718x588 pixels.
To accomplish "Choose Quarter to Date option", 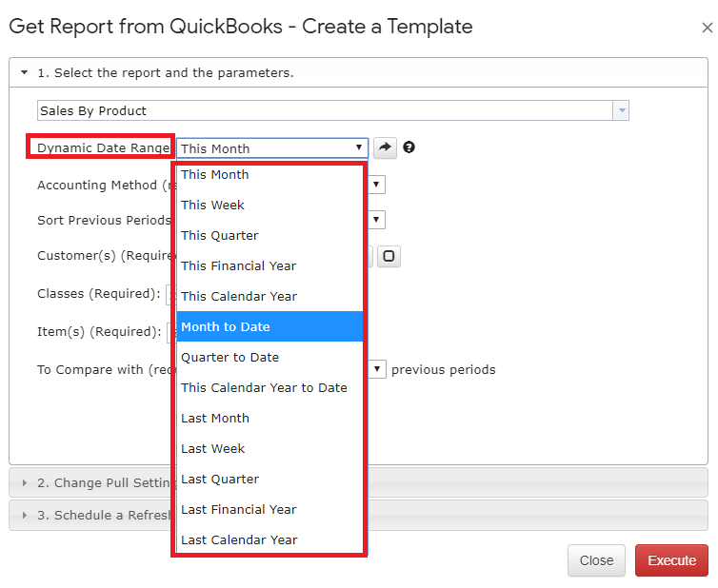I will pyautogui.click(x=269, y=357).
